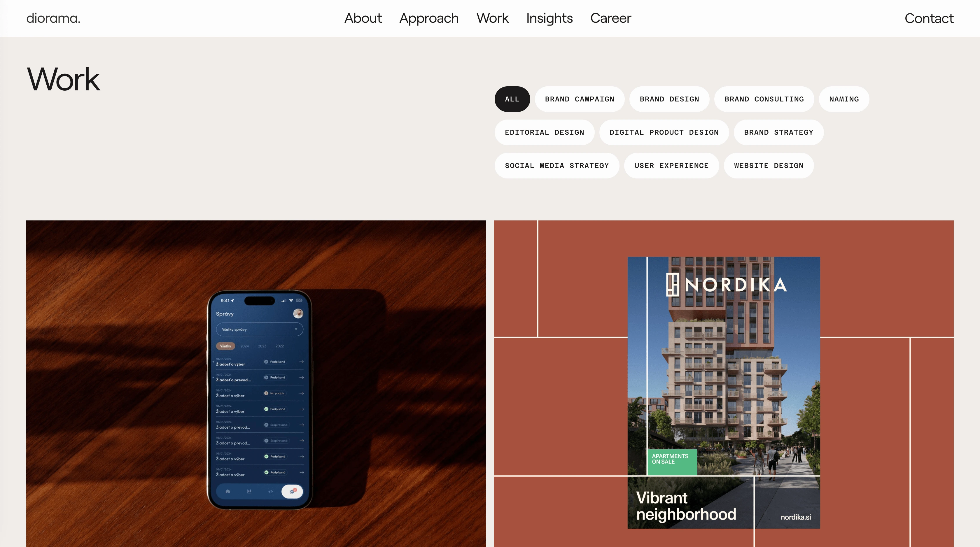Viewport: 980px width, 547px height.
Task: Toggle the SOCIAL MEDIA STRATEGY filter
Action: [556, 165]
